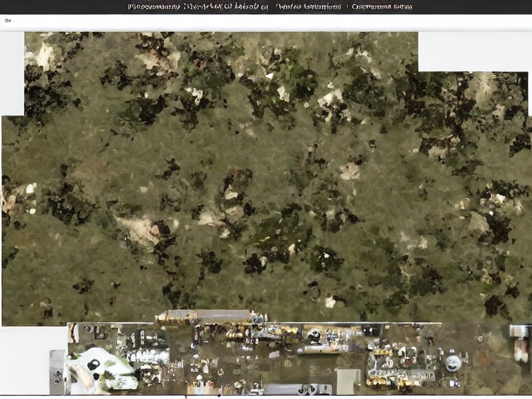Click the white toolbar strip under title bar
The height and width of the screenshot is (399, 532).
click(266, 23)
